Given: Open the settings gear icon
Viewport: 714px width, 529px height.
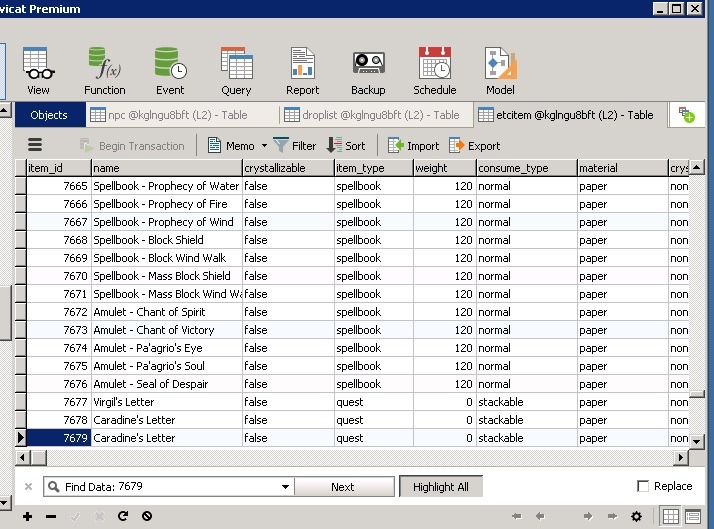Looking at the screenshot, I should 637,516.
